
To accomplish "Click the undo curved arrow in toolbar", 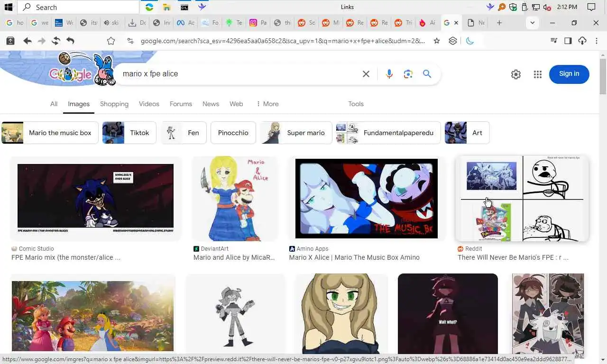I will (x=70, y=41).
